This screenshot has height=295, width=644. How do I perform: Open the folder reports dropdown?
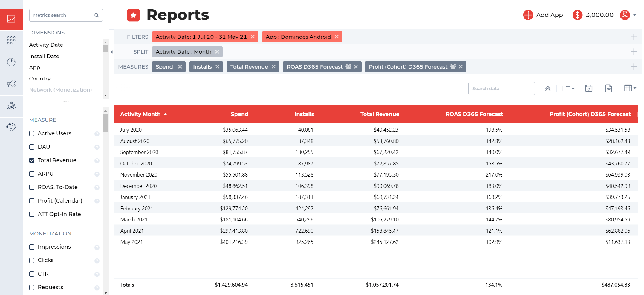[568, 88]
